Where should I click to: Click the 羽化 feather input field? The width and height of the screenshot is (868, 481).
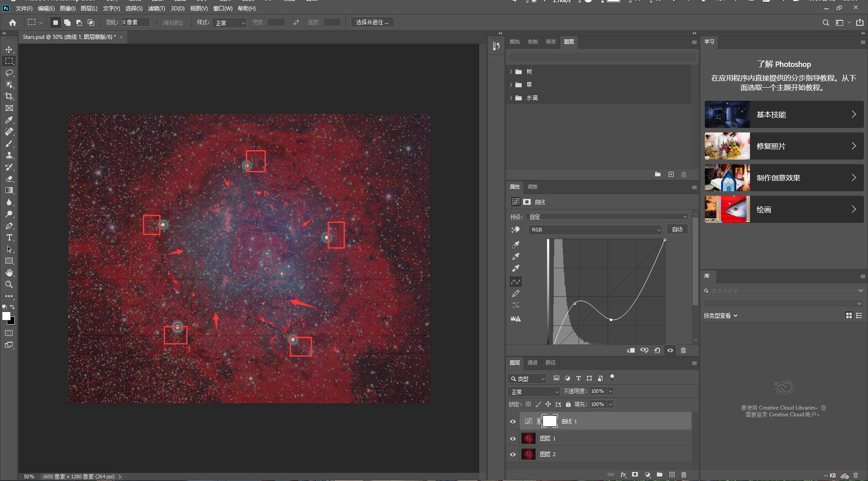pyautogui.click(x=135, y=22)
